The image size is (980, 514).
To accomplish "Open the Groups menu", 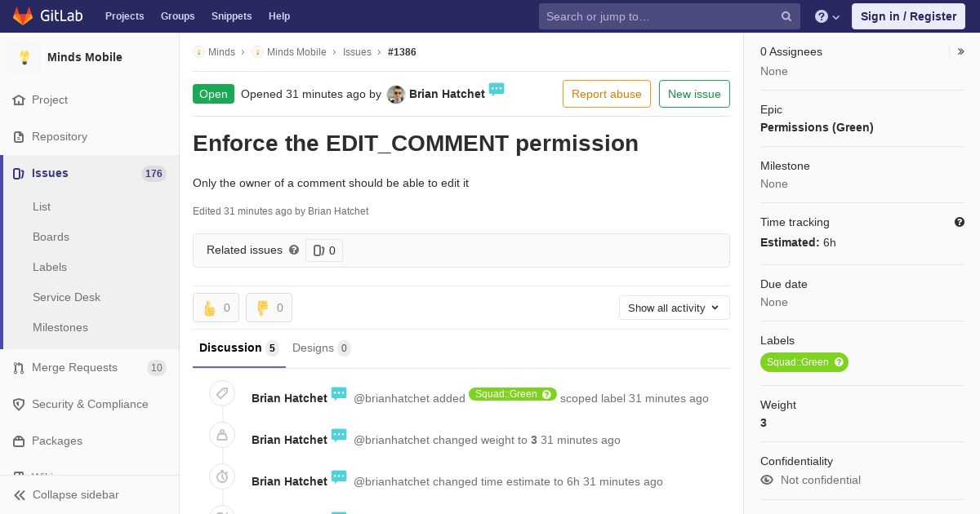I will point(177,16).
